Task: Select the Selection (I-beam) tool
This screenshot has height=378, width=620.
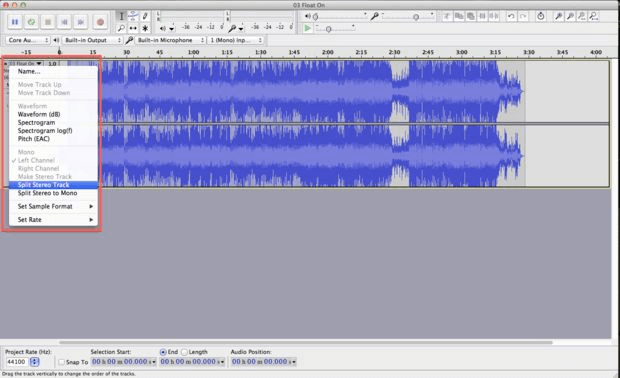Action: 121,16
